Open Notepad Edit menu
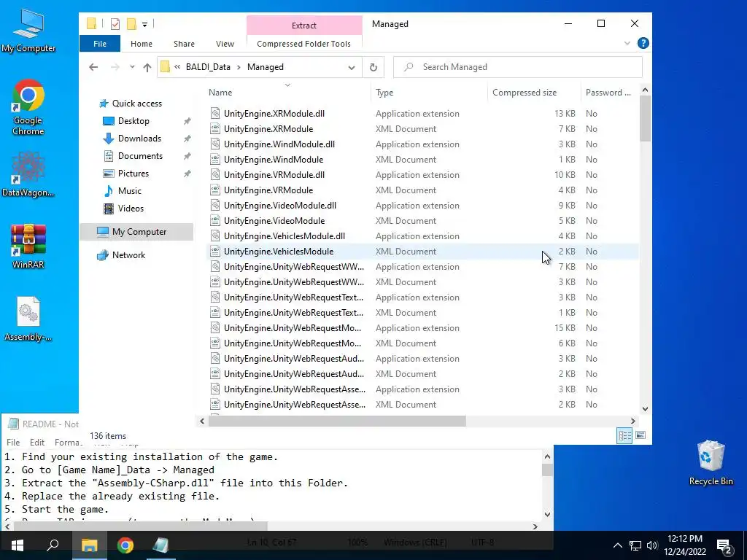Image resolution: width=747 pixels, height=560 pixels. click(37, 443)
